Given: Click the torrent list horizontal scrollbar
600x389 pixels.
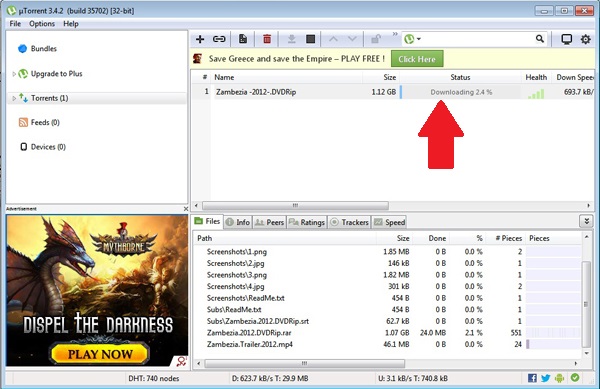Looking at the screenshot, I should pyautogui.click(x=295, y=206).
